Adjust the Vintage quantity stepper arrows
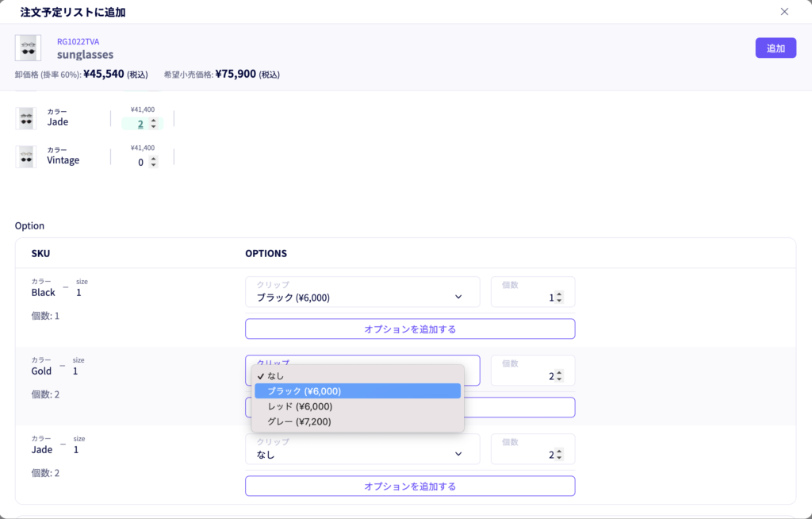This screenshot has height=519, width=812. 153,162
